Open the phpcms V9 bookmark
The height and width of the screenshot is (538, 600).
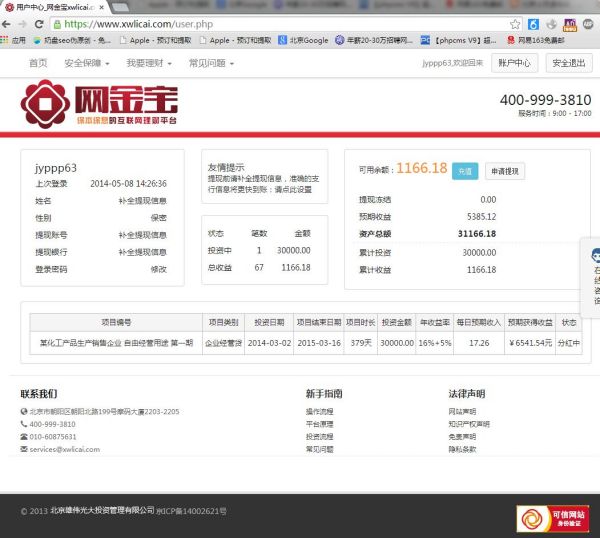coord(459,40)
